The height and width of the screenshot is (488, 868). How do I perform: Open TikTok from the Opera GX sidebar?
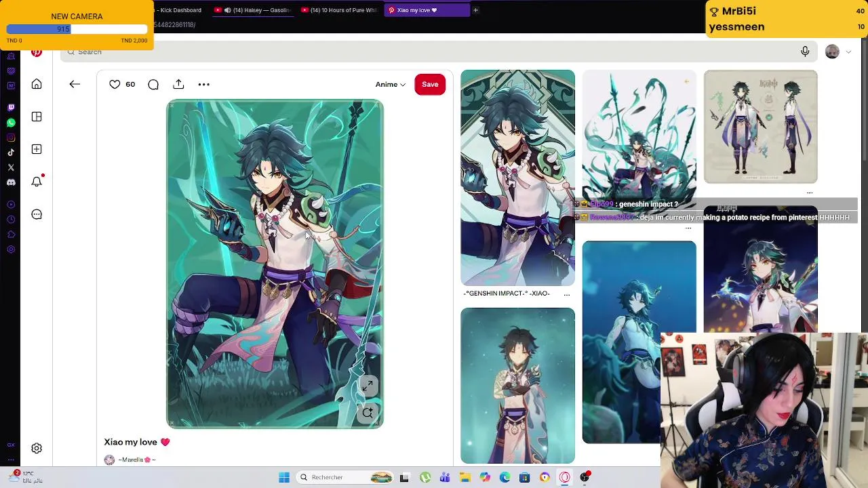(x=11, y=152)
